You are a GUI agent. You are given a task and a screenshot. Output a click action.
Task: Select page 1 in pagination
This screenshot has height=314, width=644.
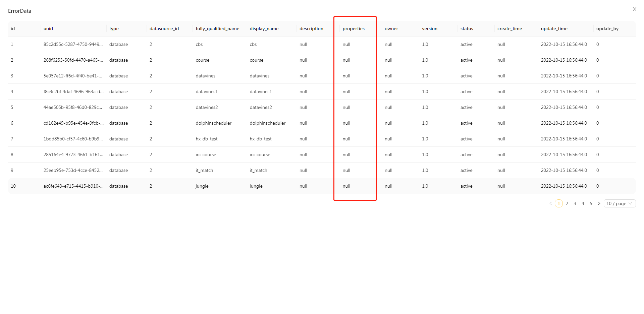pos(559,203)
